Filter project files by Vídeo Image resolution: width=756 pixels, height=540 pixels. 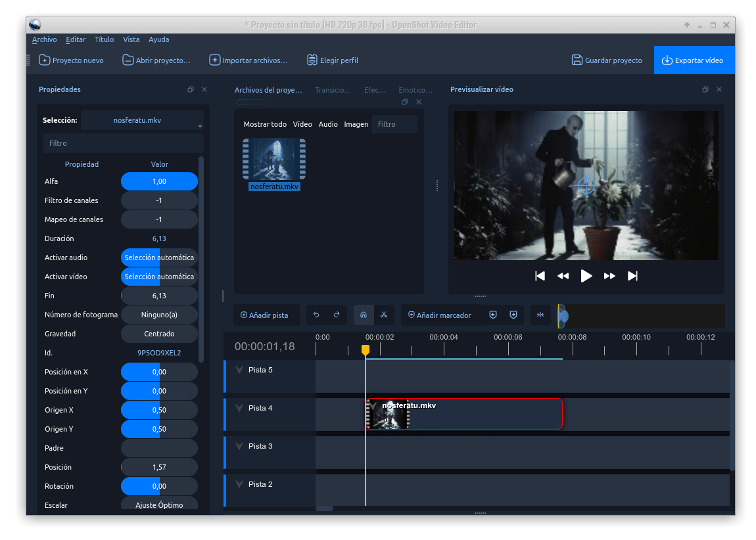(302, 124)
